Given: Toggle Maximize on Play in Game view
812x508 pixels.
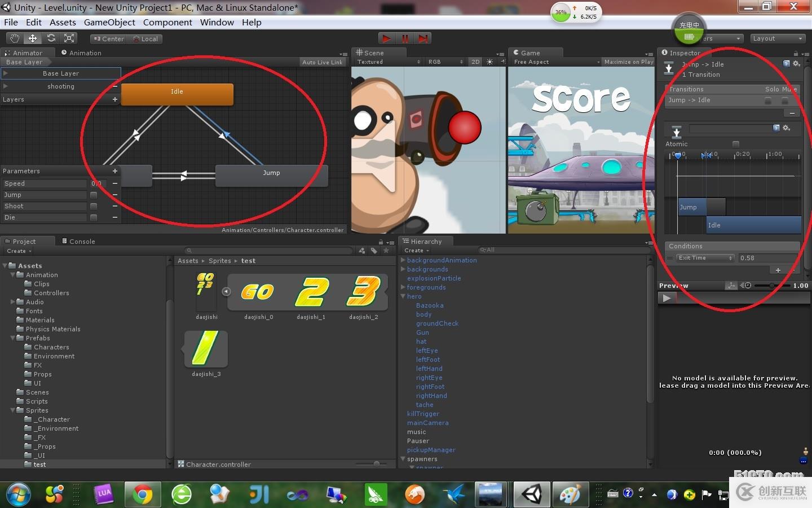Looking at the screenshot, I should (x=628, y=62).
